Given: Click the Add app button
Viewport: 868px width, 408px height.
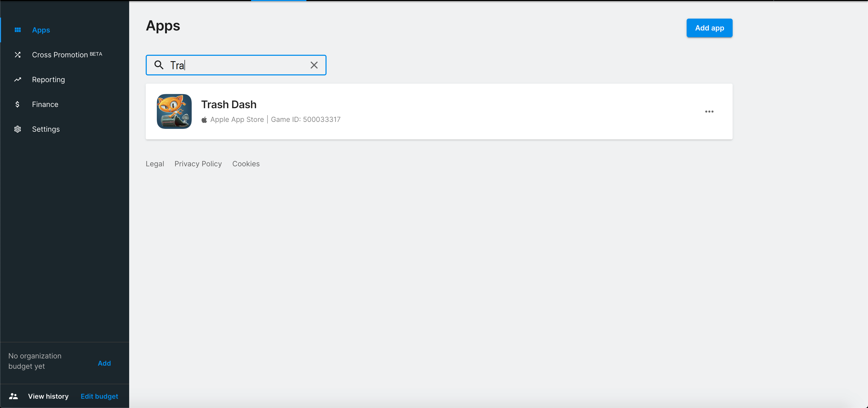Looking at the screenshot, I should coord(709,28).
